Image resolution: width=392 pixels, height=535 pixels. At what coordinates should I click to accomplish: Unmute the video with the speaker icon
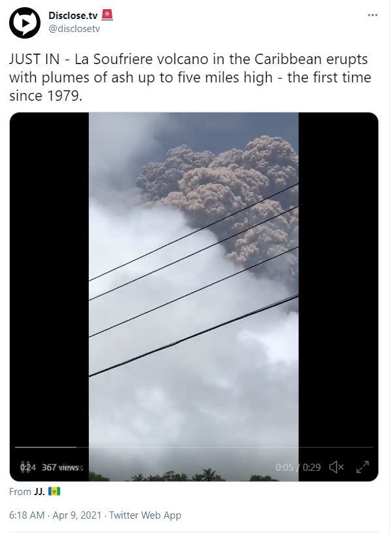(x=336, y=467)
